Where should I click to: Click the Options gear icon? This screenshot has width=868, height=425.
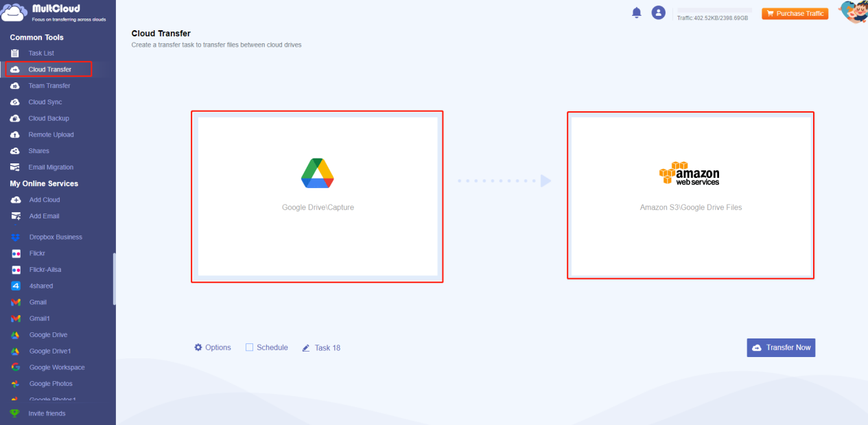click(x=198, y=347)
